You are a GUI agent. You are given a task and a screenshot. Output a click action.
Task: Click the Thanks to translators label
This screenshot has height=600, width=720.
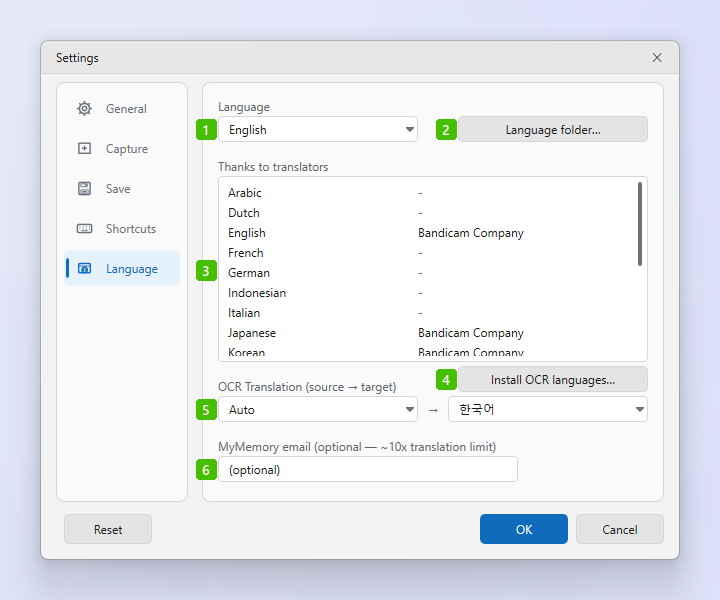[273, 167]
